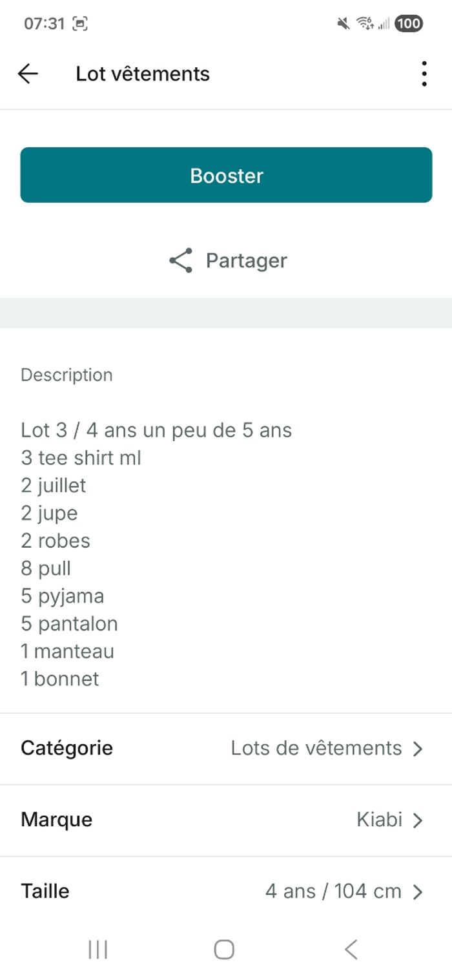Tap the battery indicator in status bar
The height and width of the screenshot is (980, 452).
click(x=409, y=24)
